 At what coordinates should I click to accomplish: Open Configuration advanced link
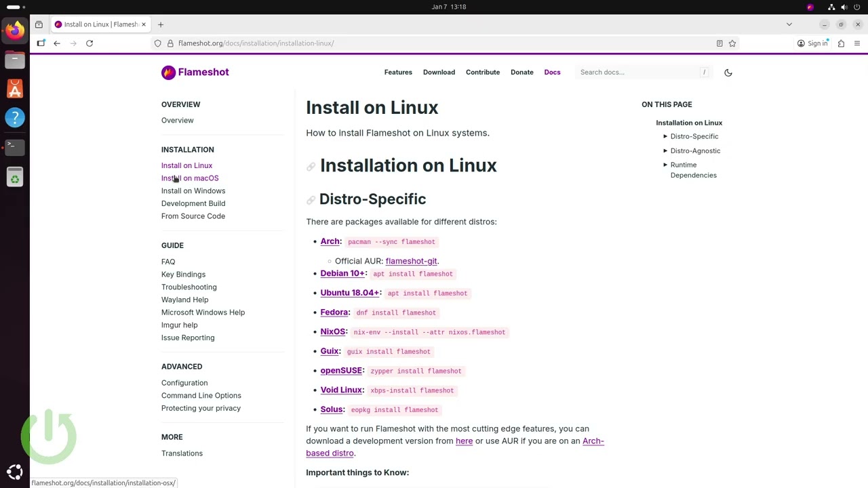pos(184,383)
